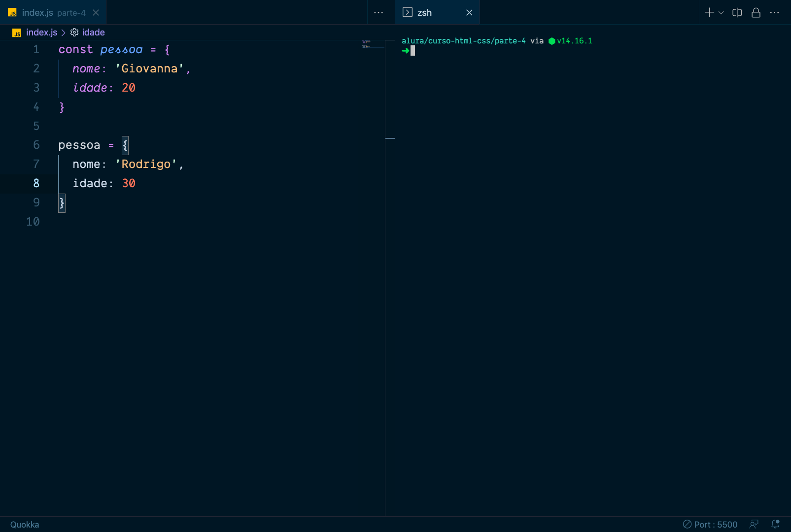Click the italic nome property on line 2

(x=86, y=69)
